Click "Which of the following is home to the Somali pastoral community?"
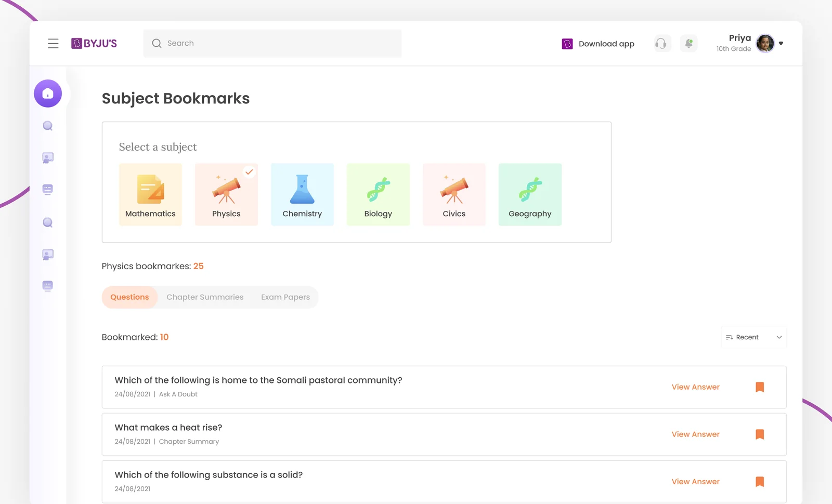Image resolution: width=832 pixels, height=504 pixels. coord(258,380)
